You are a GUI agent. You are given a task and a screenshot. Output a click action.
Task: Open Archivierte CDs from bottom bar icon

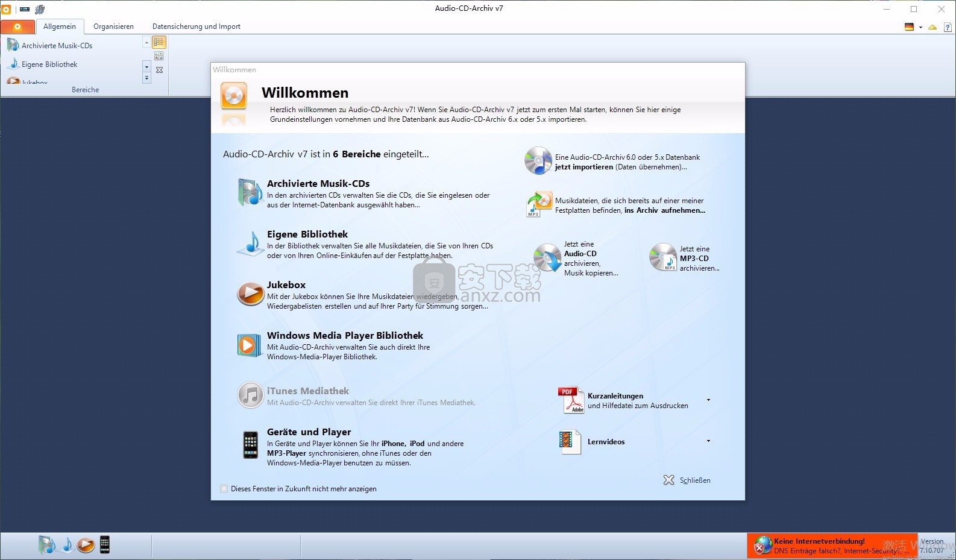coord(47,544)
